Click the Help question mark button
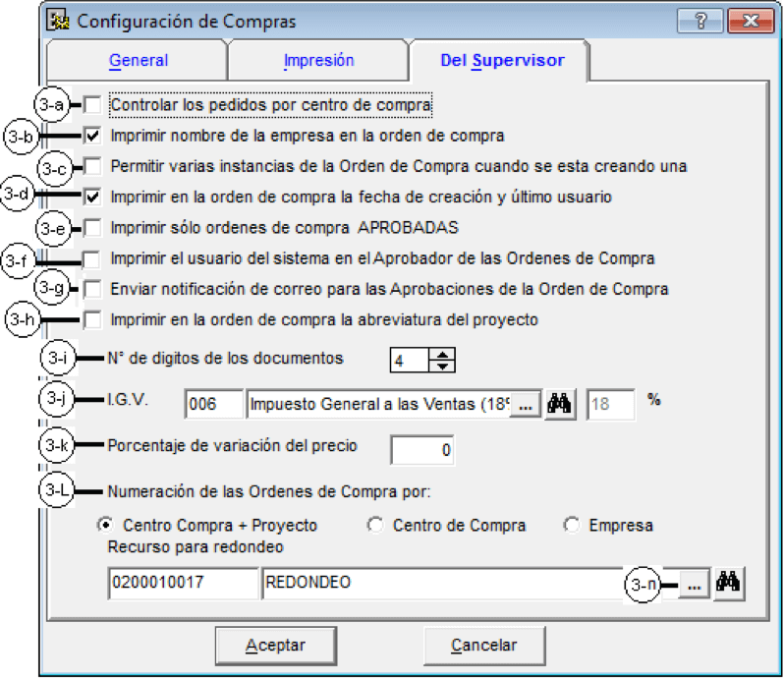This screenshot has width=784, height=680. pyautogui.click(x=700, y=21)
